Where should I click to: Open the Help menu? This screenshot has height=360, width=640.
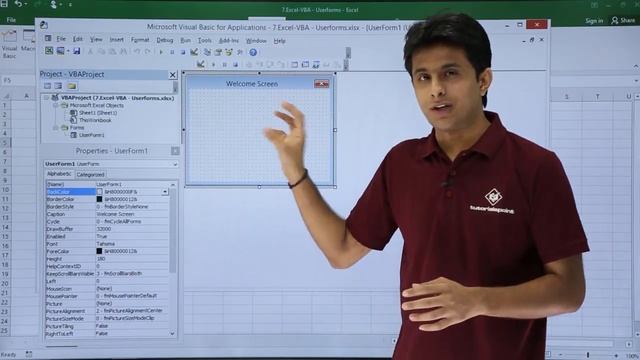279,41
